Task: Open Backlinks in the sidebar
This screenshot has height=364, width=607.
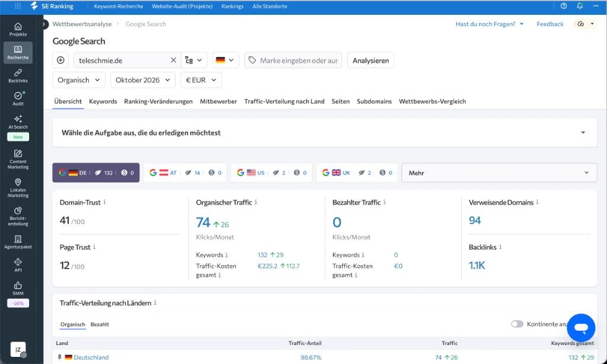Action: (18, 76)
